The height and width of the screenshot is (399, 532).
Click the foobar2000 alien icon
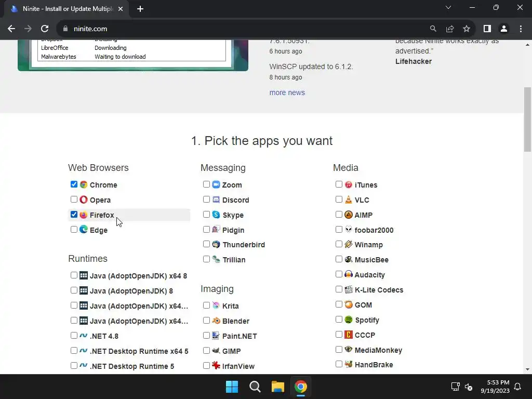pyautogui.click(x=349, y=230)
